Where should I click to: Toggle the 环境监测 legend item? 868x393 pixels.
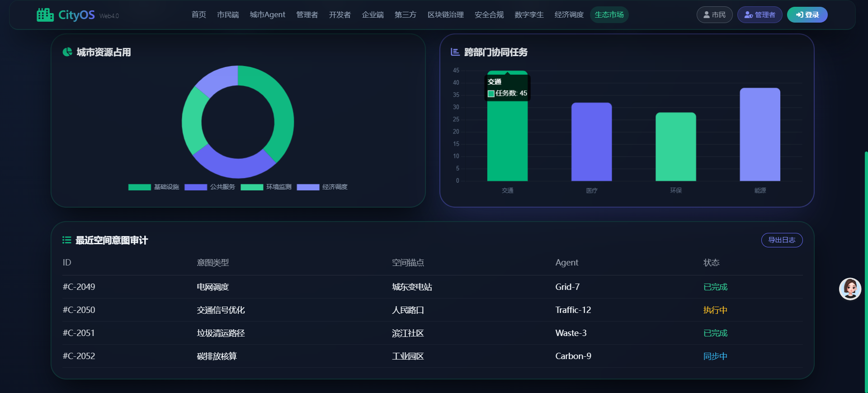pos(266,187)
